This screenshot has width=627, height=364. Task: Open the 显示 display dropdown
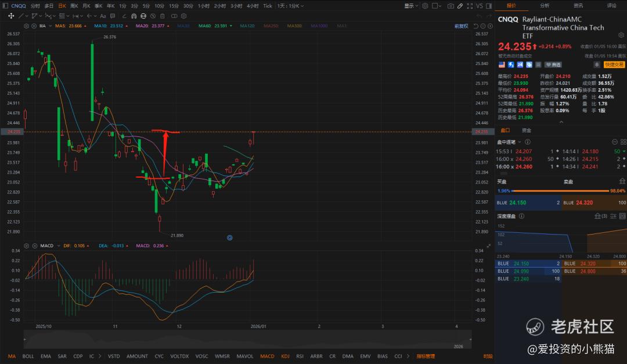point(411,6)
